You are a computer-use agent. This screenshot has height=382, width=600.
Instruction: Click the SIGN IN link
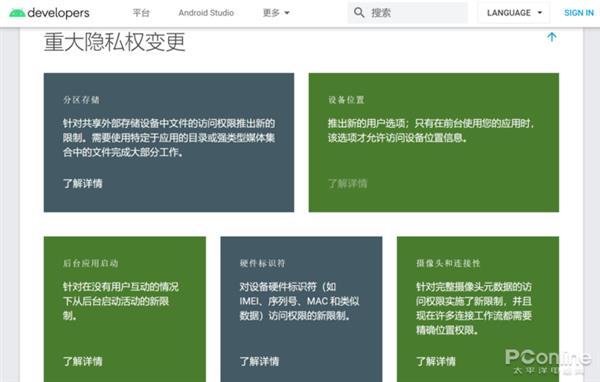pos(579,13)
